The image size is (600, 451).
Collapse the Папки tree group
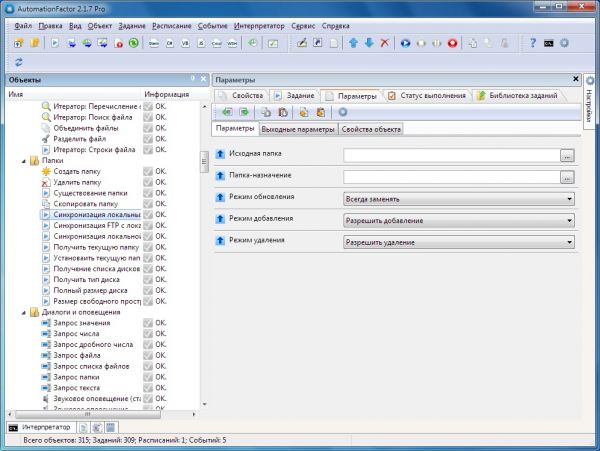tap(22, 161)
